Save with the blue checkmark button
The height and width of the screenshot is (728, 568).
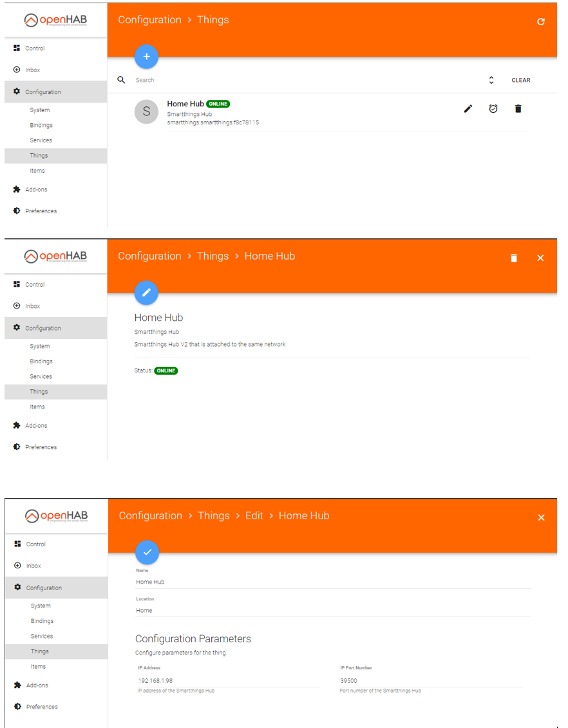click(x=147, y=552)
